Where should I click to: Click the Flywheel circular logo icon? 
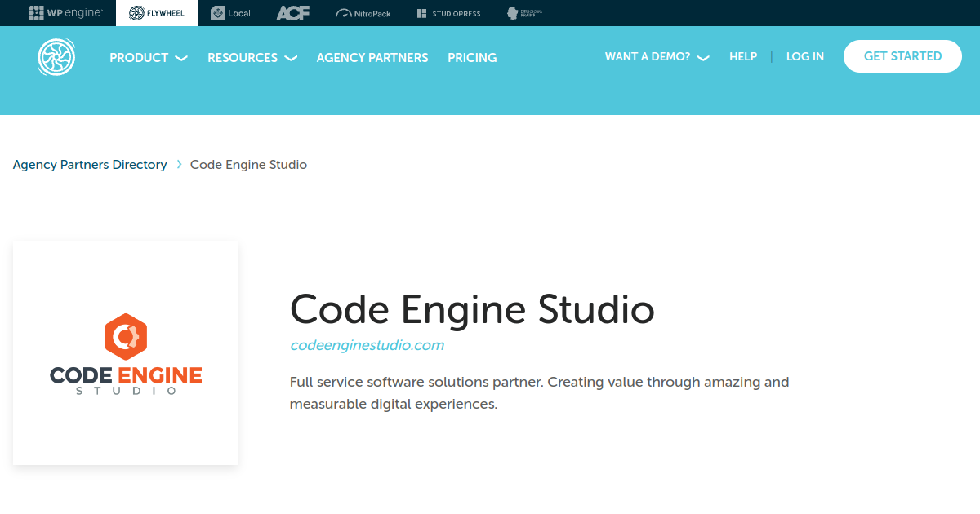[56, 58]
